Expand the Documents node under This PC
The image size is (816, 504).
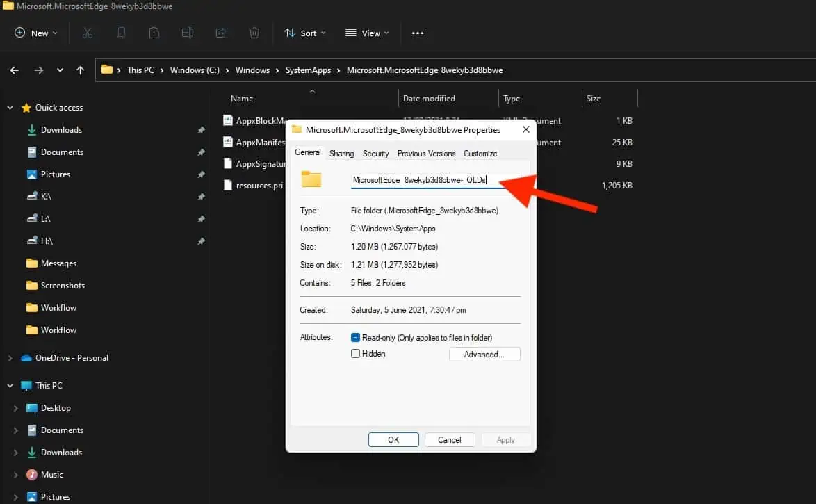[x=15, y=430]
